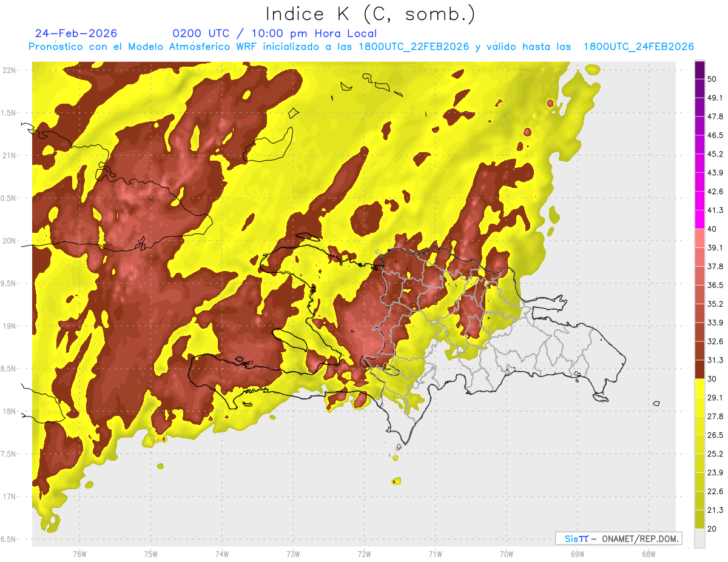Click the "70W" longitude label
This screenshot has height=562, width=728.
[x=507, y=554]
